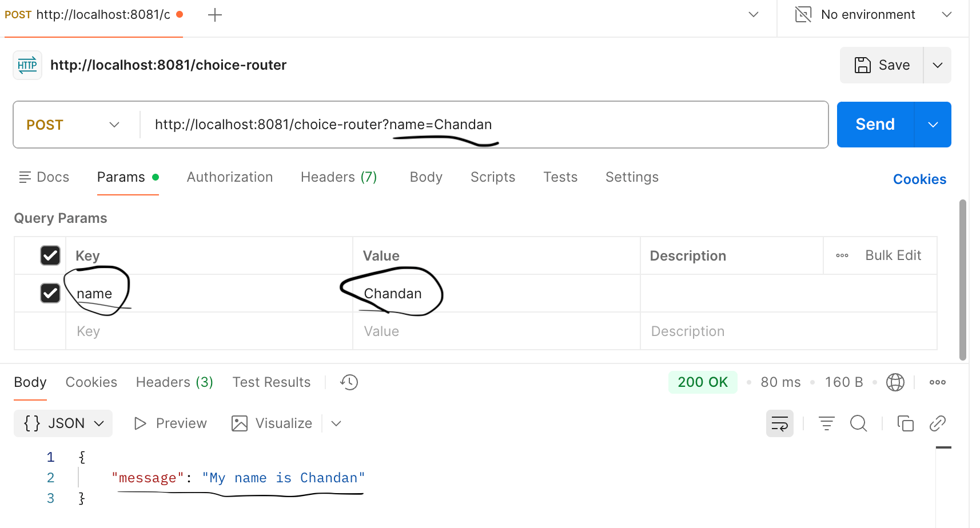This screenshot has width=980, height=528.
Task: Click the Send button
Action: (874, 124)
